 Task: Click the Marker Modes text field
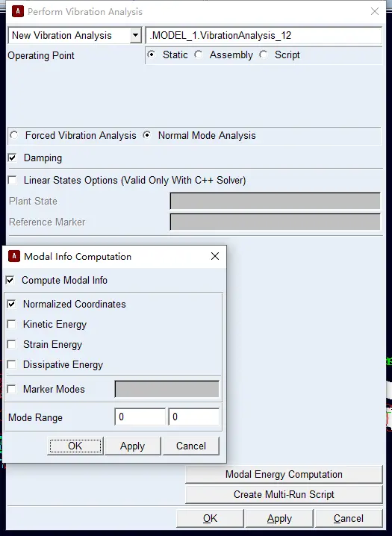tap(167, 389)
